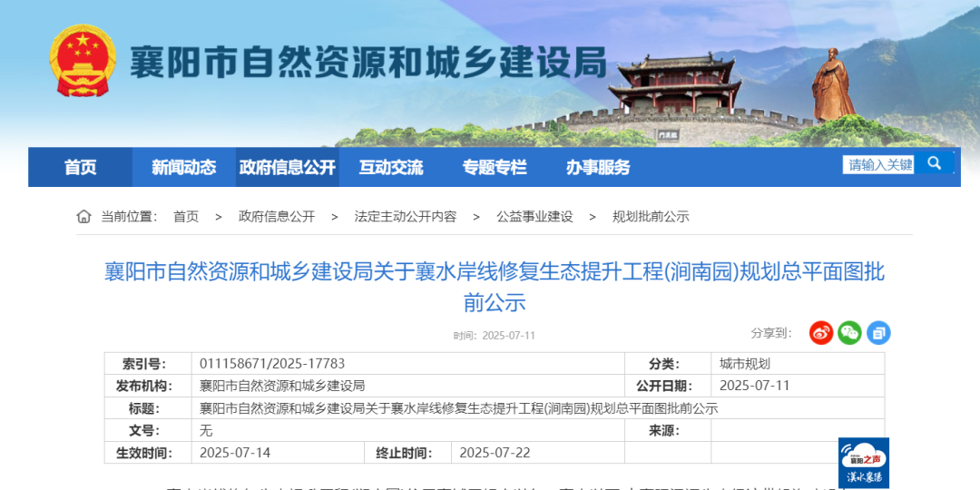Click the search magnifier icon

tap(934, 163)
